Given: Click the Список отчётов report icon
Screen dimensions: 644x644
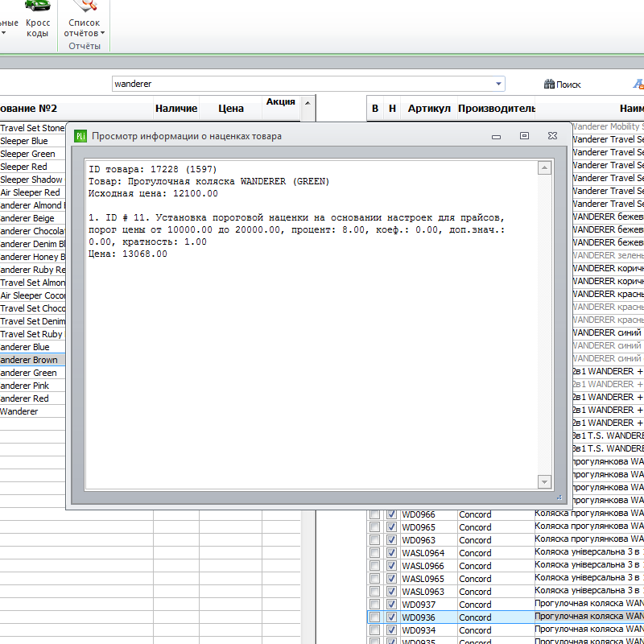Looking at the screenshot, I should [85, 6].
